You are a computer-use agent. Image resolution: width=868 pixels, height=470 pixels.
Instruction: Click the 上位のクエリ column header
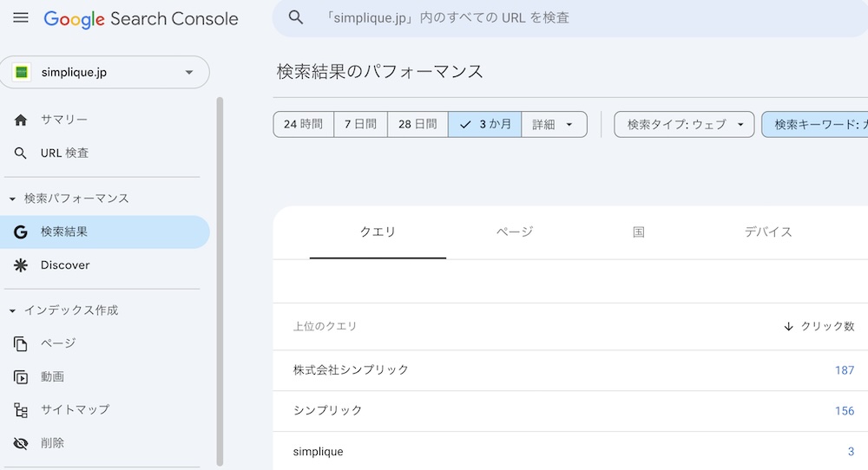pos(325,327)
